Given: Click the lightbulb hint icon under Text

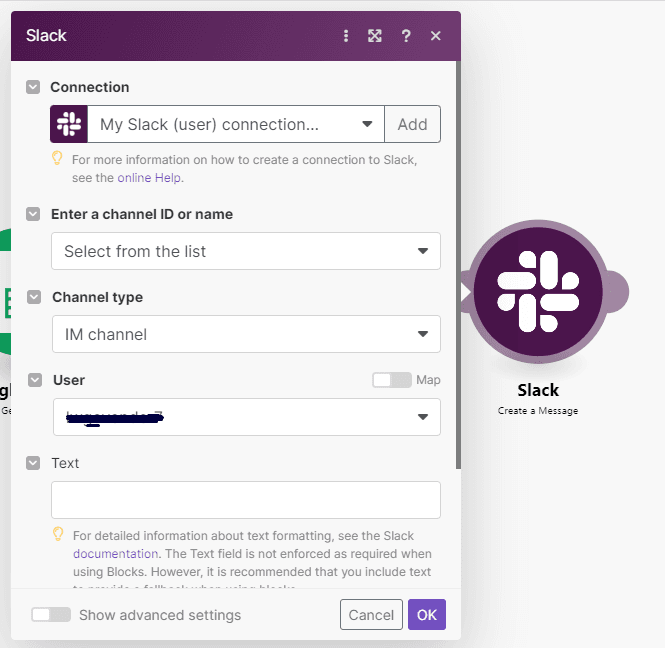Looking at the screenshot, I should tap(58, 534).
